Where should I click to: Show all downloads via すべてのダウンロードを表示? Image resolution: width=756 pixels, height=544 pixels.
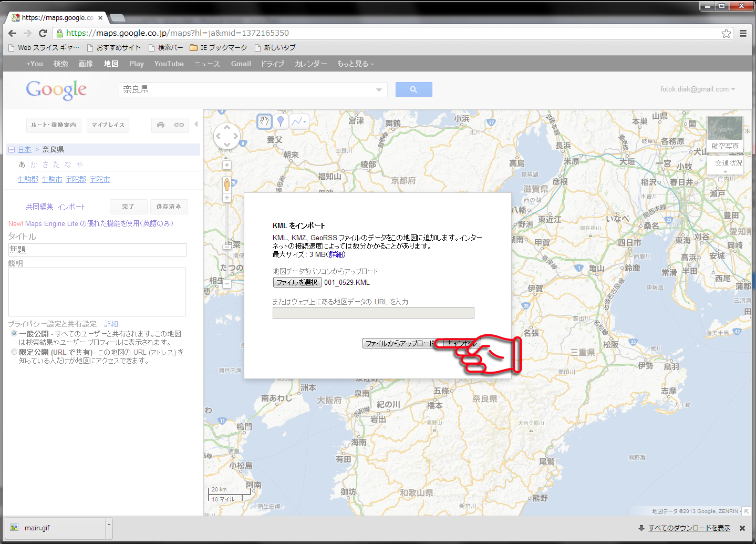[x=689, y=528]
